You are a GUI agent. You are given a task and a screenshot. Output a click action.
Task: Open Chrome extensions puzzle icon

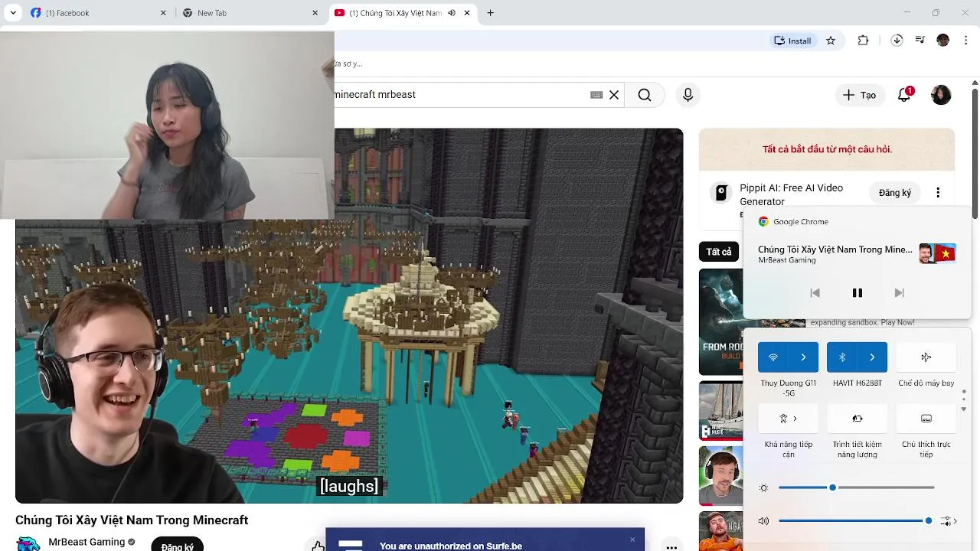pos(863,41)
